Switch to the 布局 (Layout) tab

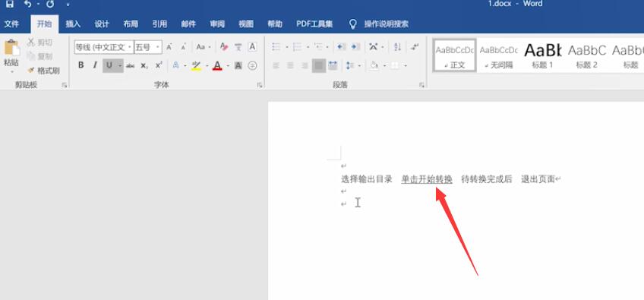coord(131,24)
